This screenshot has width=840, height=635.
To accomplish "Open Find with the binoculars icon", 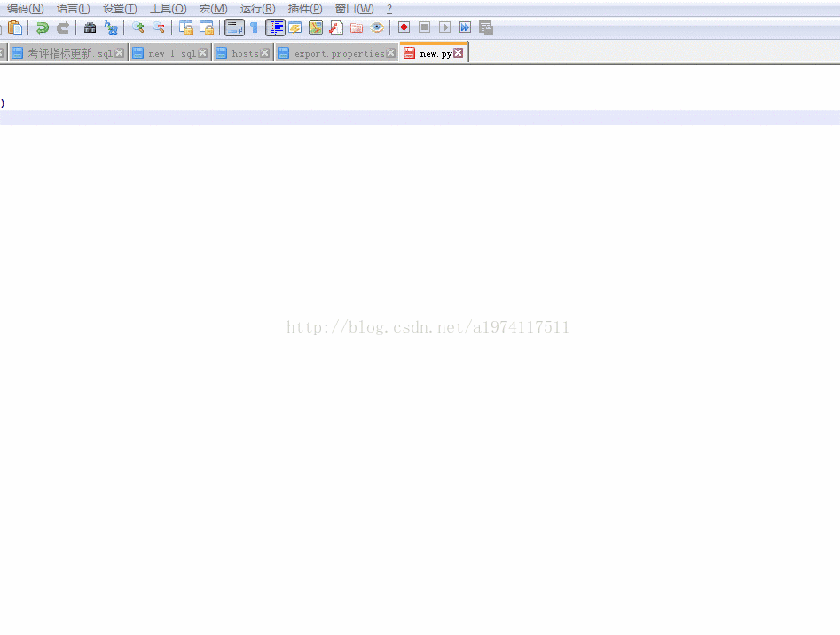I will [x=90, y=27].
